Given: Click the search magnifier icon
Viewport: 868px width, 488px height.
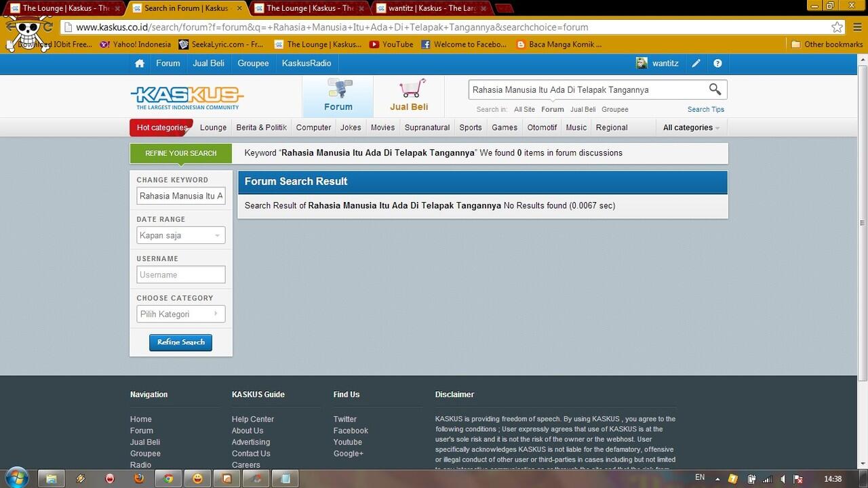Looking at the screenshot, I should click(x=715, y=89).
